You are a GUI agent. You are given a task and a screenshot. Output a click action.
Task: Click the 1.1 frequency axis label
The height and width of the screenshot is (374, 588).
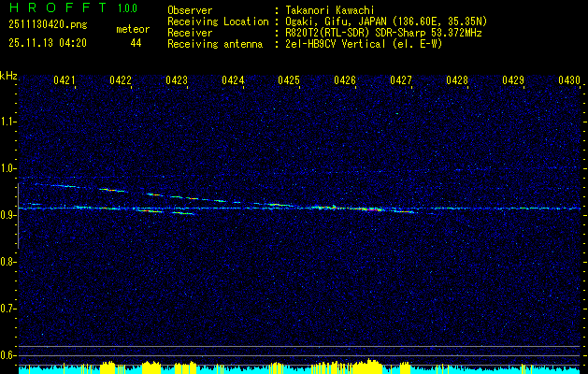[x=8, y=122]
